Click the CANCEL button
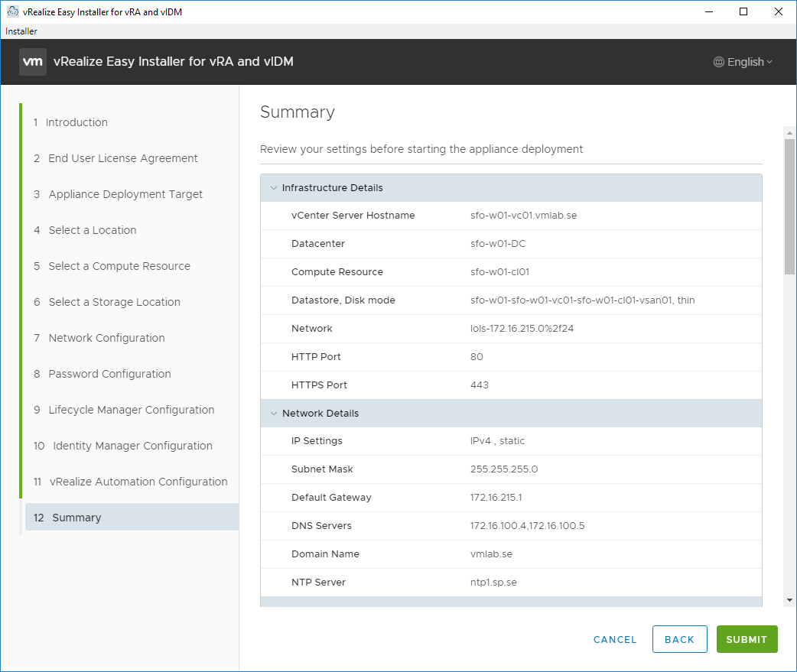The height and width of the screenshot is (672, 797). point(615,639)
